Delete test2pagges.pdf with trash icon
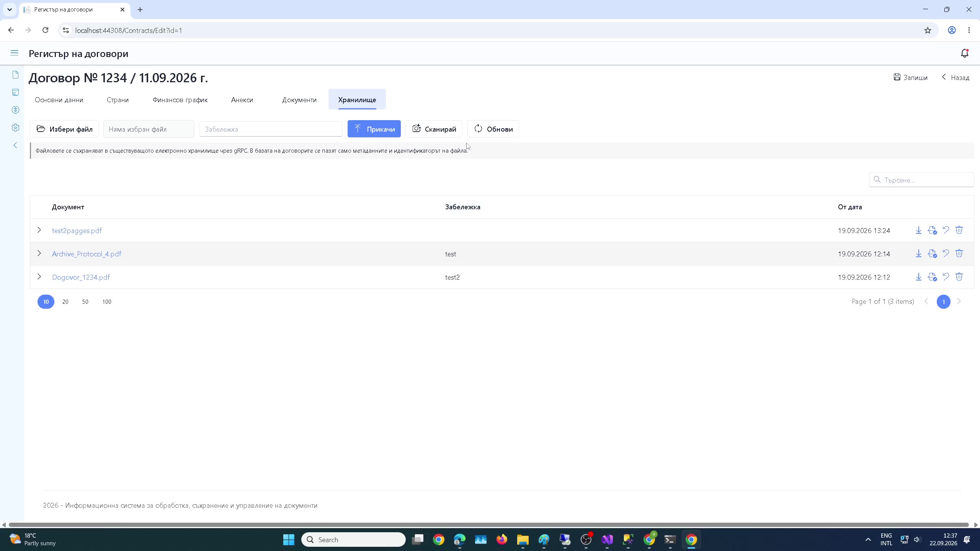Screen dimensions: 980x551 (959, 230)
